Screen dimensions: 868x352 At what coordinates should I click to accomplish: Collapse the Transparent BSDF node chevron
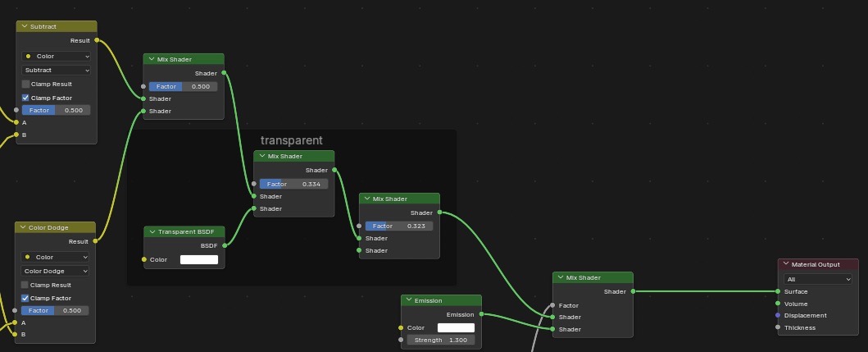coord(152,231)
